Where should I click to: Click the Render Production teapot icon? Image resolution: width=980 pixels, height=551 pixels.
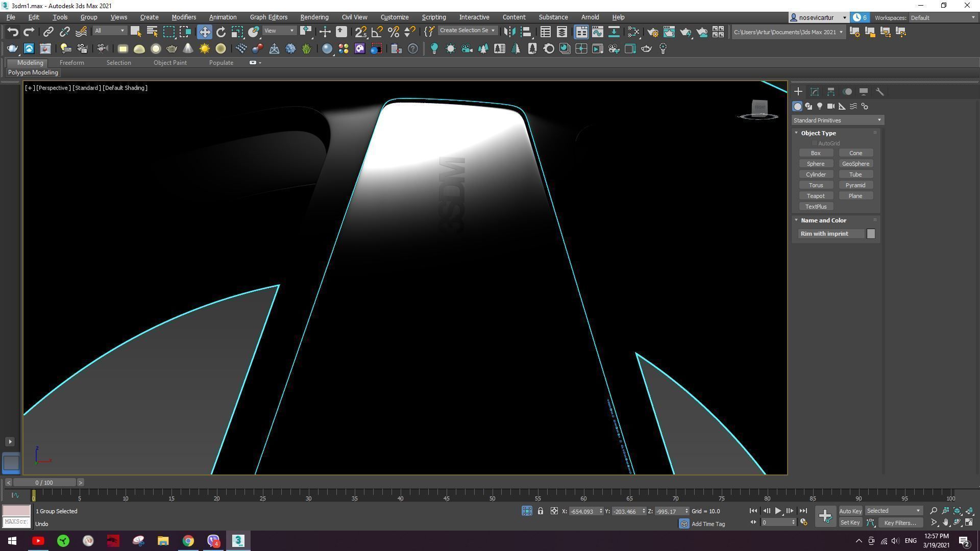point(685,32)
